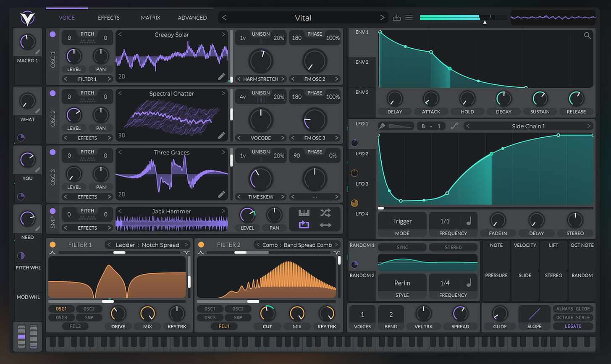Click the WHAT macro modulation dial icon
Viewport: 611px width, 364px height.
(x=21, y=137)
